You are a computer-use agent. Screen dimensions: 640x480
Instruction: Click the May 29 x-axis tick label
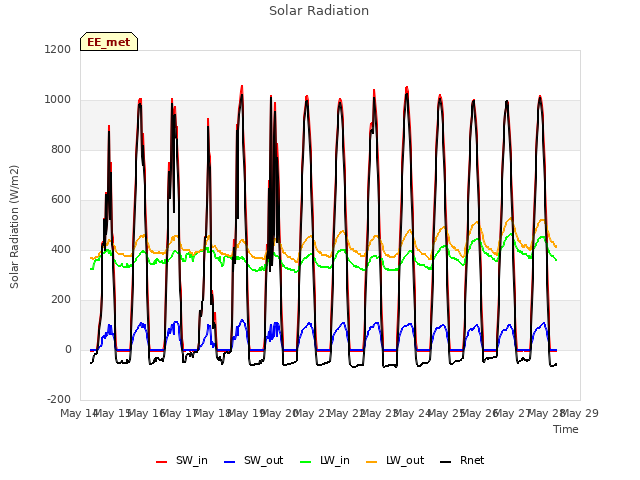pos(580,413)
